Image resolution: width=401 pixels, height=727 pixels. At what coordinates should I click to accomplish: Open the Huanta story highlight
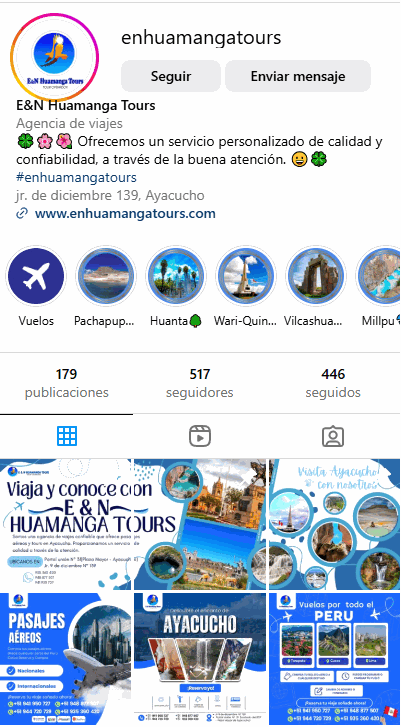tap(176, 276)
